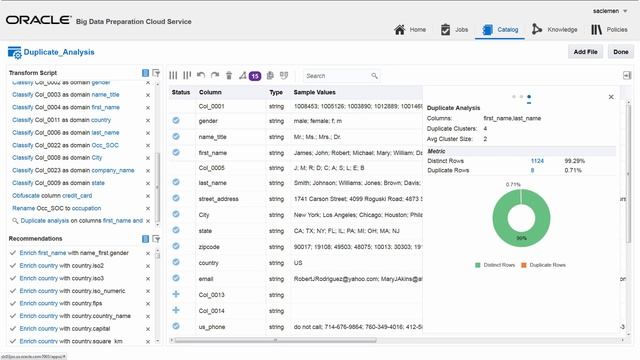Open Transform Script filter icon
Viewport: 640px width, 360px height.
point(156,73)
